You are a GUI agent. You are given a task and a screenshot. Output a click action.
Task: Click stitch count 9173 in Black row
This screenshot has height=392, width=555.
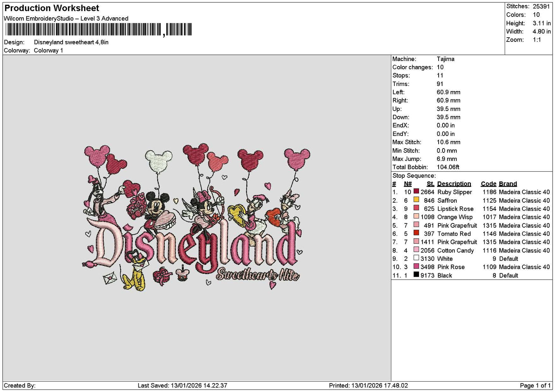pos(427,275)
